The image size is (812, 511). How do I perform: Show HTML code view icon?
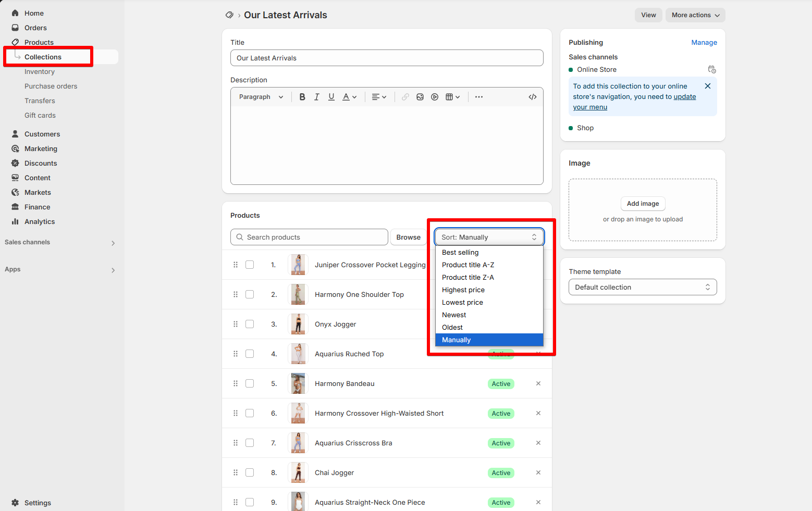click(x=533, y=97)
